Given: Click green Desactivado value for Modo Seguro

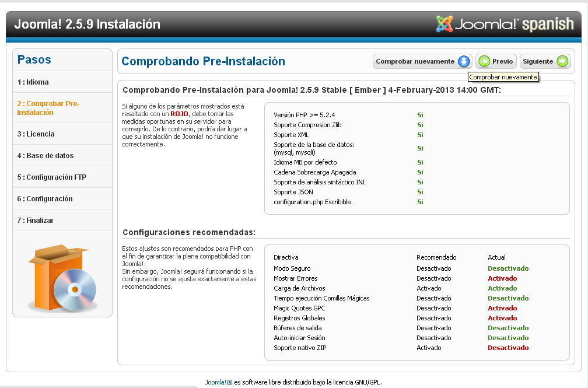Looking at the screenshot, I should [x=508, y=268].
